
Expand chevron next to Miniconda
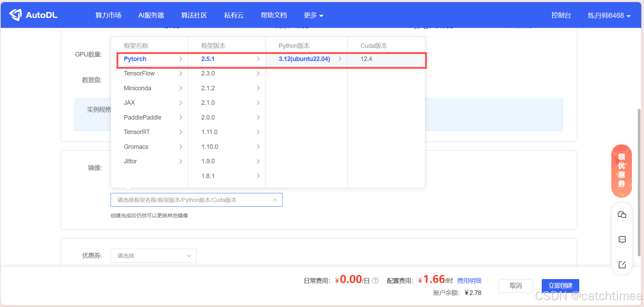click(x=181, y=88)
